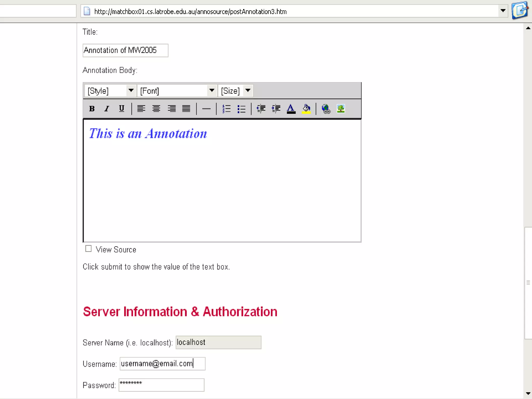Click the Title text field
Image resolution: width=532 pixels, height=399 pixels.
click(125, 50)
